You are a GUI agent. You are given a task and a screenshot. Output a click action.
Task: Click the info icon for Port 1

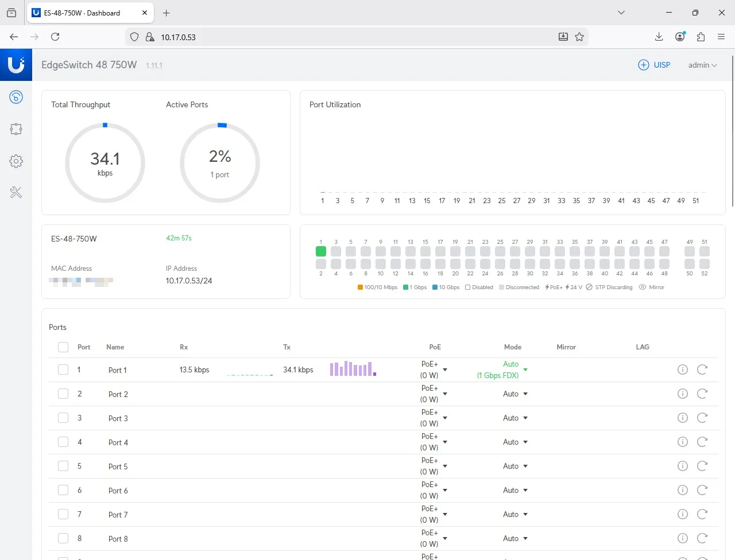(x=682, y=370)
